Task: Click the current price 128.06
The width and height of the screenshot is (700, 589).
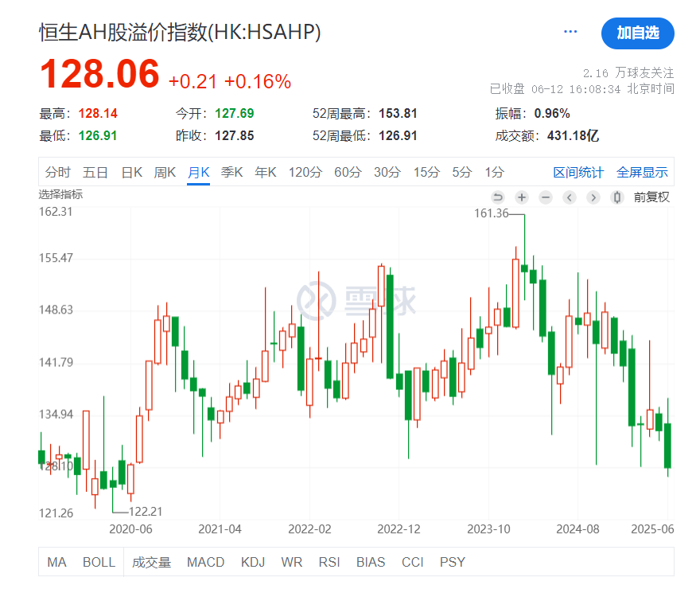Action: (99, 74)
